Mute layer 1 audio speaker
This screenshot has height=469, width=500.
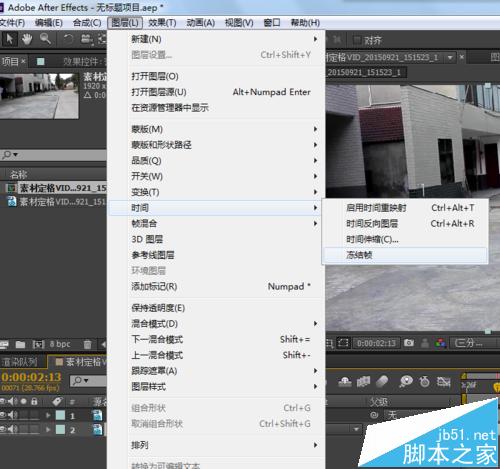[13, 415]
